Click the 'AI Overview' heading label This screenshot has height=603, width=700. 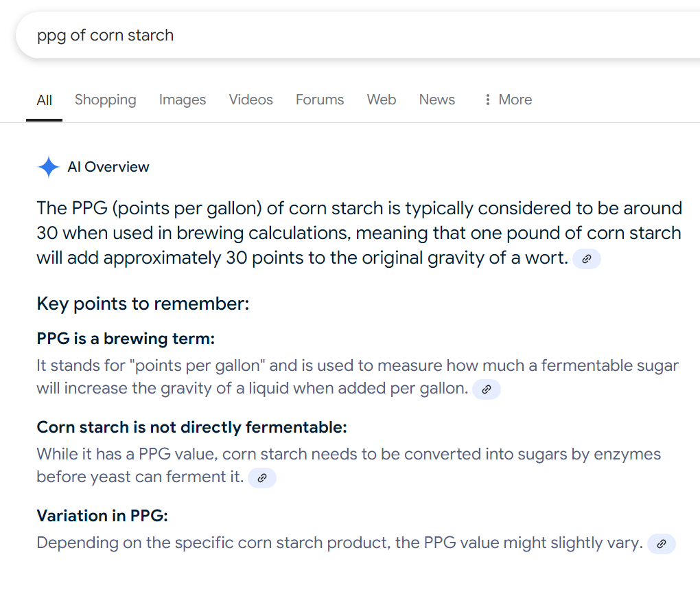tap(108, 167)
